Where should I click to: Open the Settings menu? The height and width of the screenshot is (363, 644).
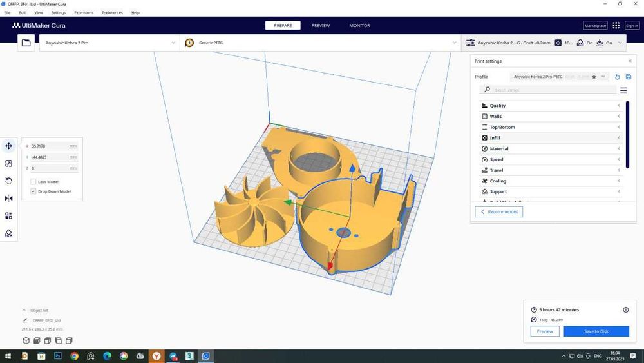coord(59,13)
